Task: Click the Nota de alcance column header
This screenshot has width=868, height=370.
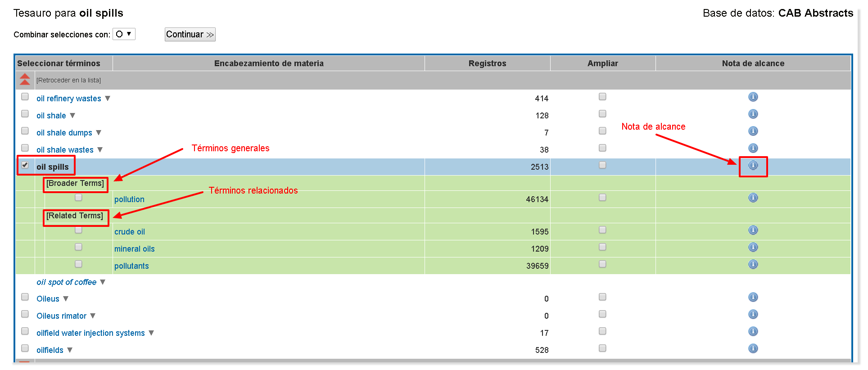Action: coord(753,63)
